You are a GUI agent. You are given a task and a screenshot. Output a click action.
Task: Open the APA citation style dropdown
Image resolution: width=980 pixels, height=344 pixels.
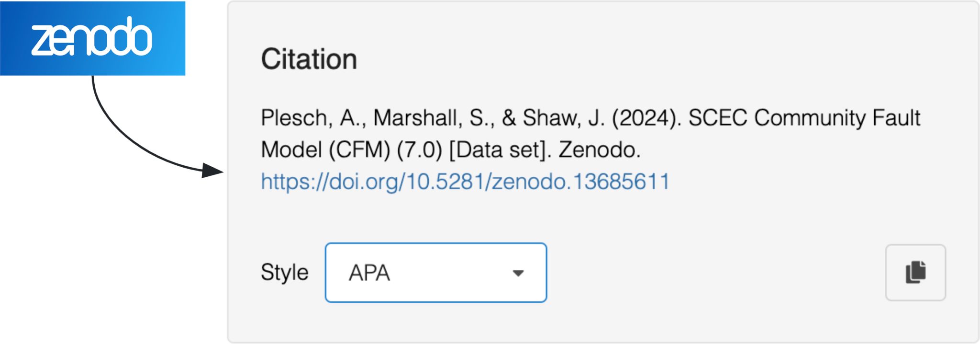pos(435,273)
